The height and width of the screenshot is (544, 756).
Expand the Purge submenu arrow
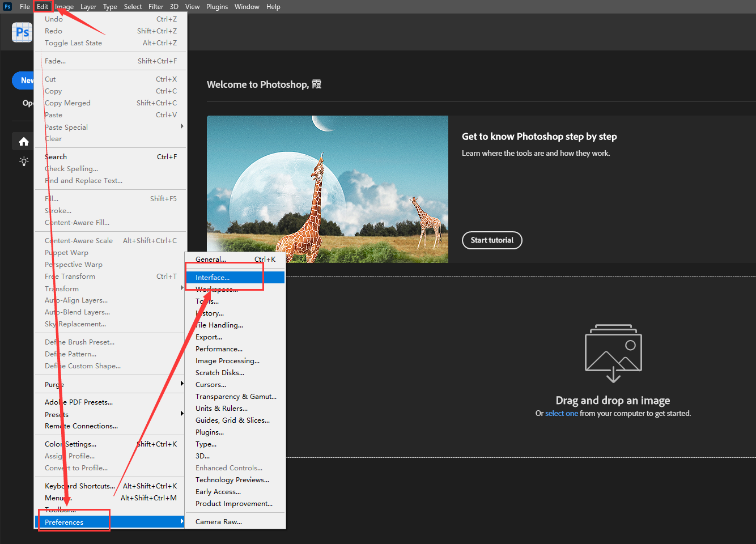click(182, 384)
